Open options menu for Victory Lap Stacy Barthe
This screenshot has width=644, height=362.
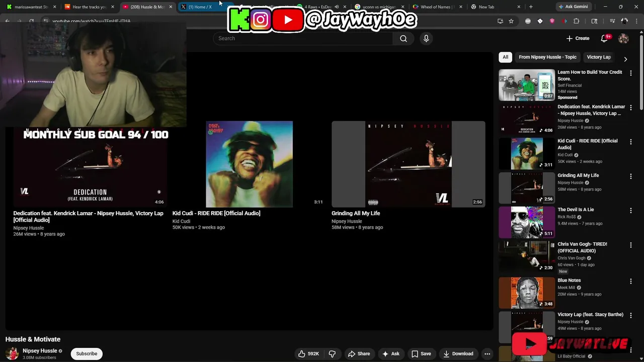[x=630, y=315]
